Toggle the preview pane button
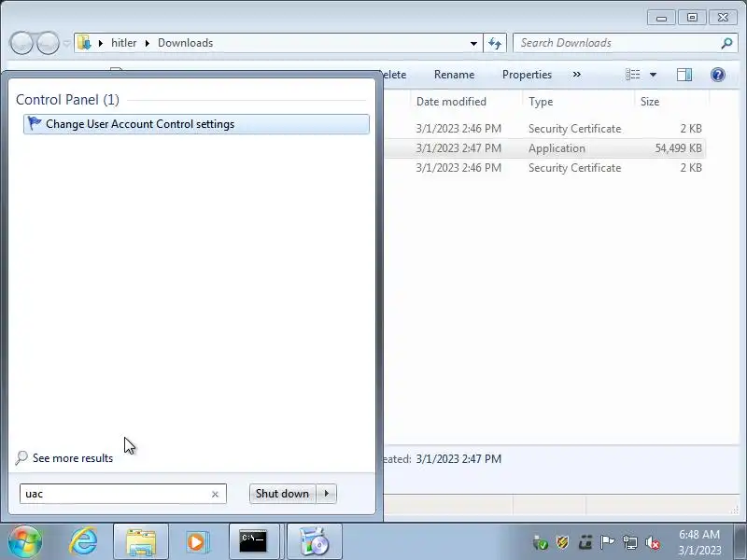The height and width of the screenshot is (560, 747). click(684, 75)
